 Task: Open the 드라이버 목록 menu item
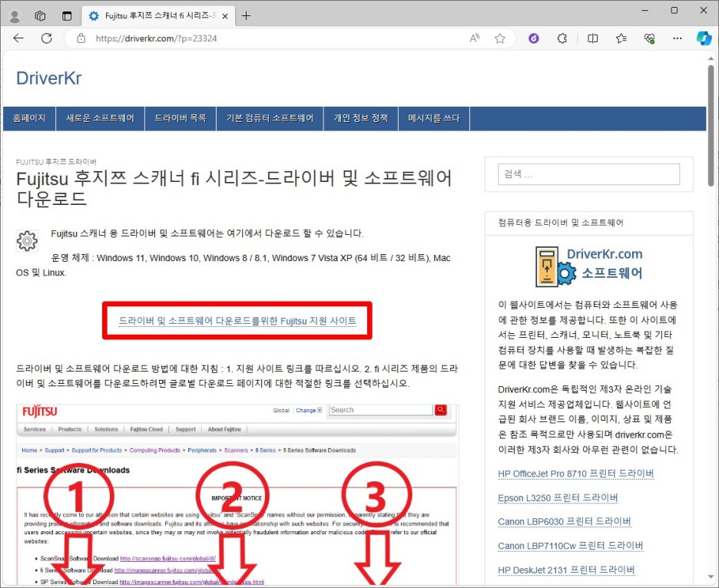(181, 118)
